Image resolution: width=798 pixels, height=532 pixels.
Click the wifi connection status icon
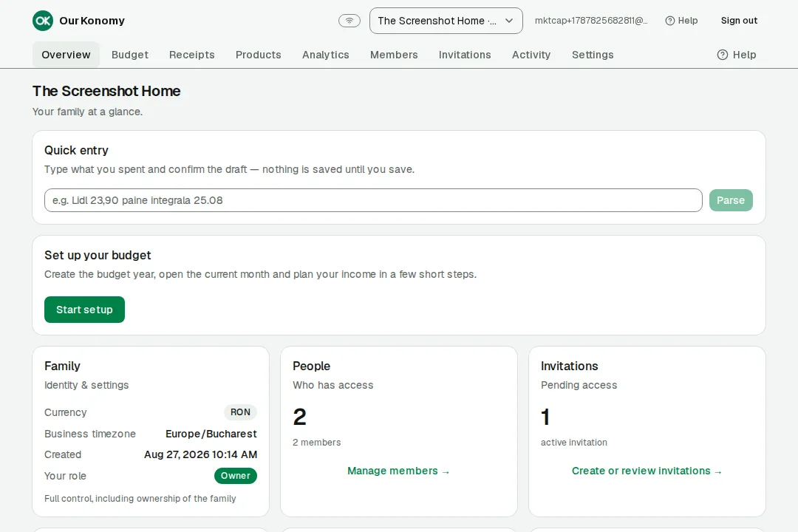349,21
